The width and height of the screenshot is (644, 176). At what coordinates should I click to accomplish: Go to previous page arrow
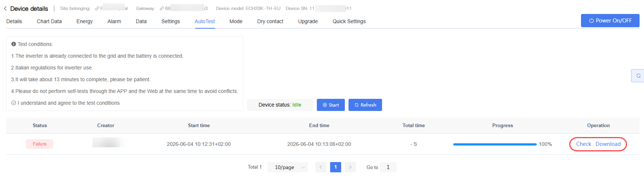[x=321, y=167]
